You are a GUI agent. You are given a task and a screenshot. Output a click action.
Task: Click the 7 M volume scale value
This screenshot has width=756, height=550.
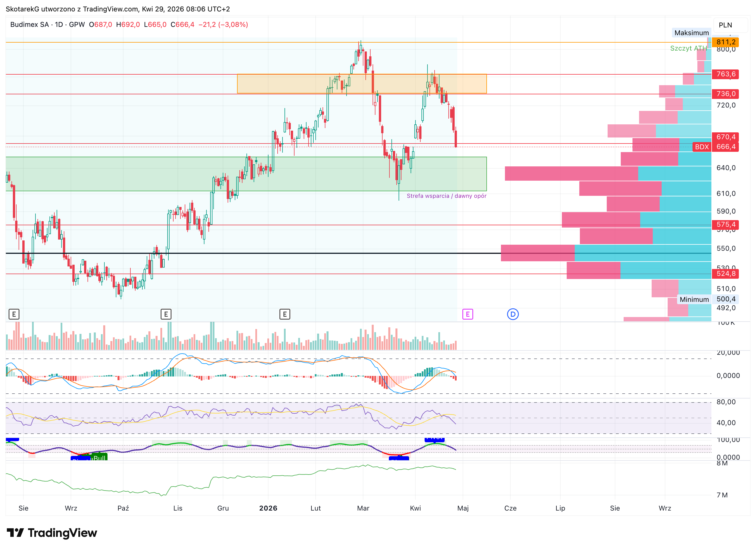[x=722, y=495]
